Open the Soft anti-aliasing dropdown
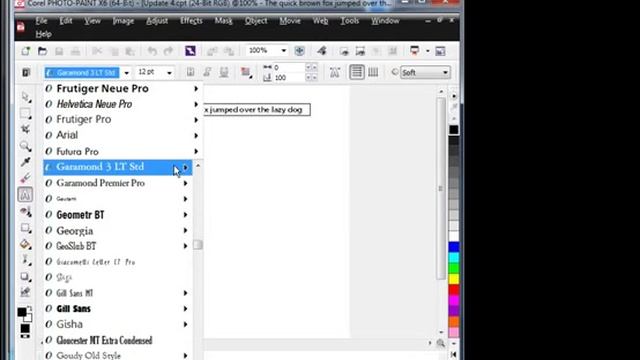640x360 pixels. click(445, 73)
